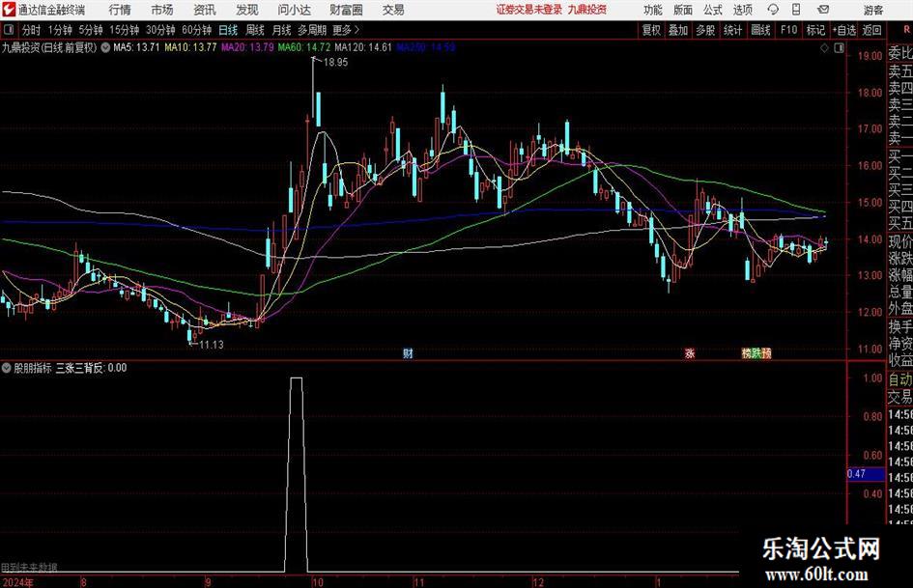Click 证券交易未登录 login link
Viewport: 913px width, 588px height.
(529, 10)
